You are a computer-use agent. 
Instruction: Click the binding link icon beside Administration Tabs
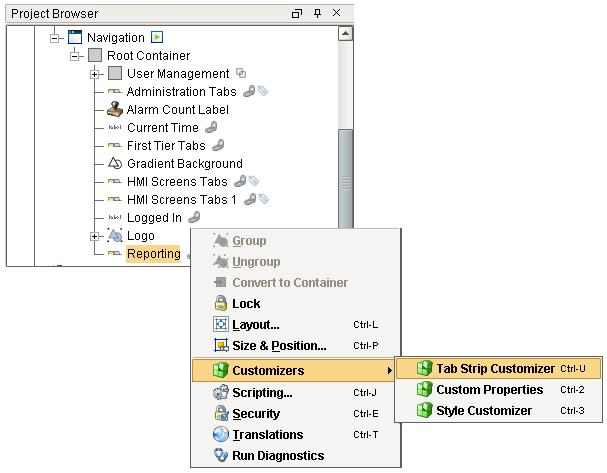[249, 91]
